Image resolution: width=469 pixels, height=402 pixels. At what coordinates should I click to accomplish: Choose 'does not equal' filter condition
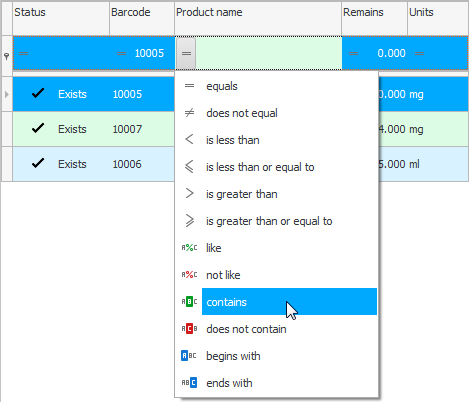pyautogui.click(x=276, y=113)
